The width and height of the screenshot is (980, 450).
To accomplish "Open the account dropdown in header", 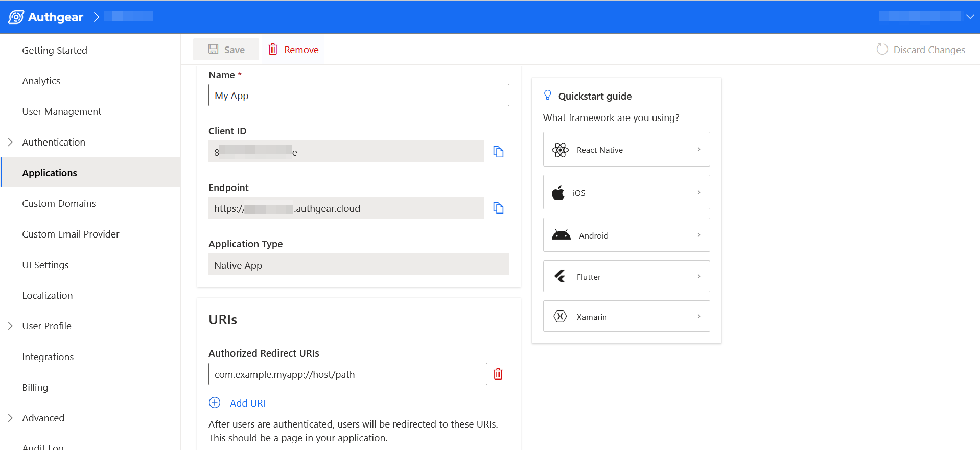I will pyautogui.click(x=969, y=16).
